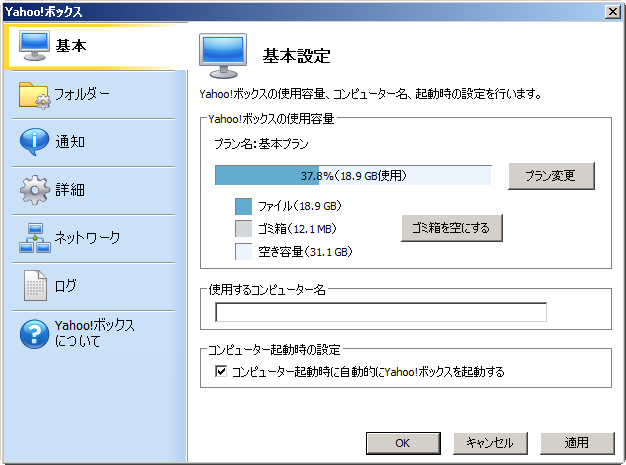Click ゴミ箱を空にする button
The width and height of the screenshot is (626, 465).
(452, 228)
